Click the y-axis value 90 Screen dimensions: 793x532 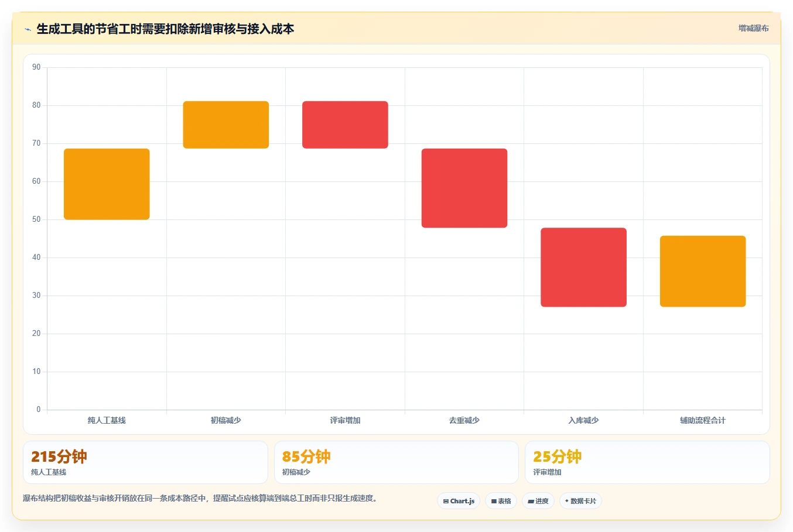(x=36, y=67)
